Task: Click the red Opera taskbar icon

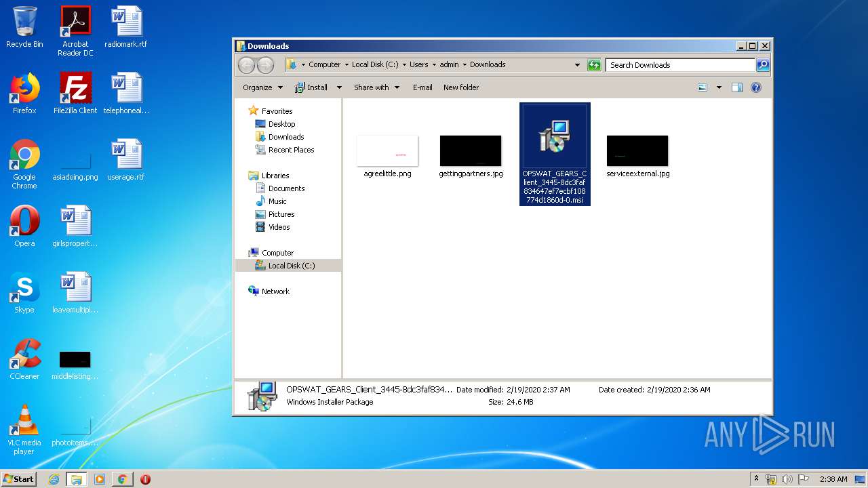Action: [145, 479]
